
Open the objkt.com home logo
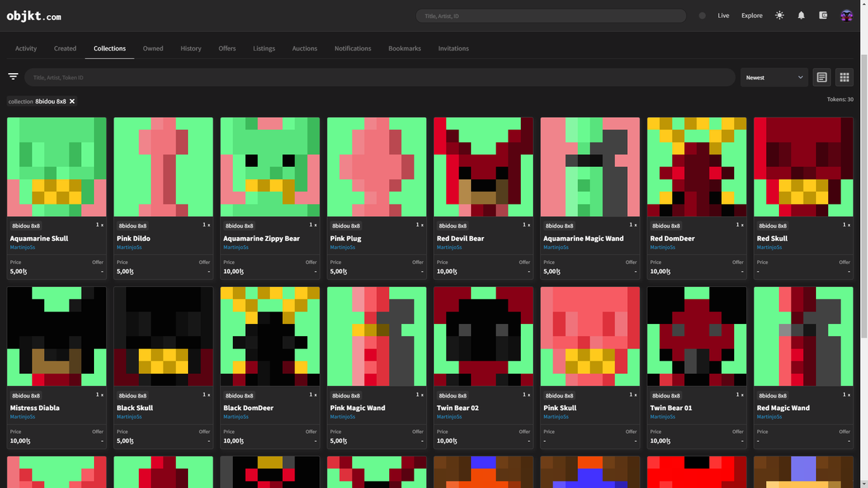coord(34,16)
